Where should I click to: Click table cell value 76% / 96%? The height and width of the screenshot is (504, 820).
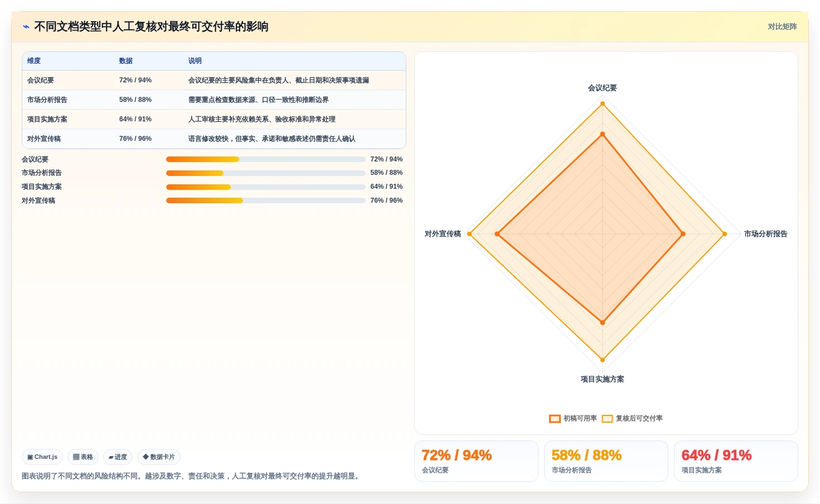pos(135,139)
